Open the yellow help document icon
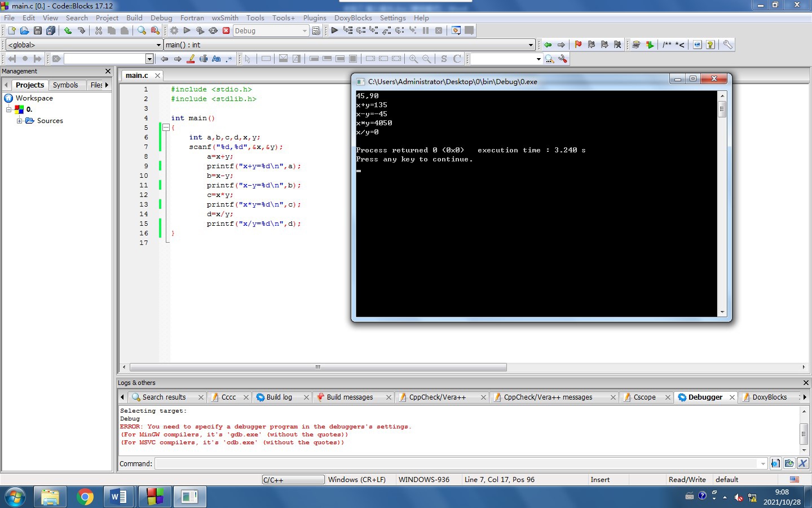 (x=710, y=45)
